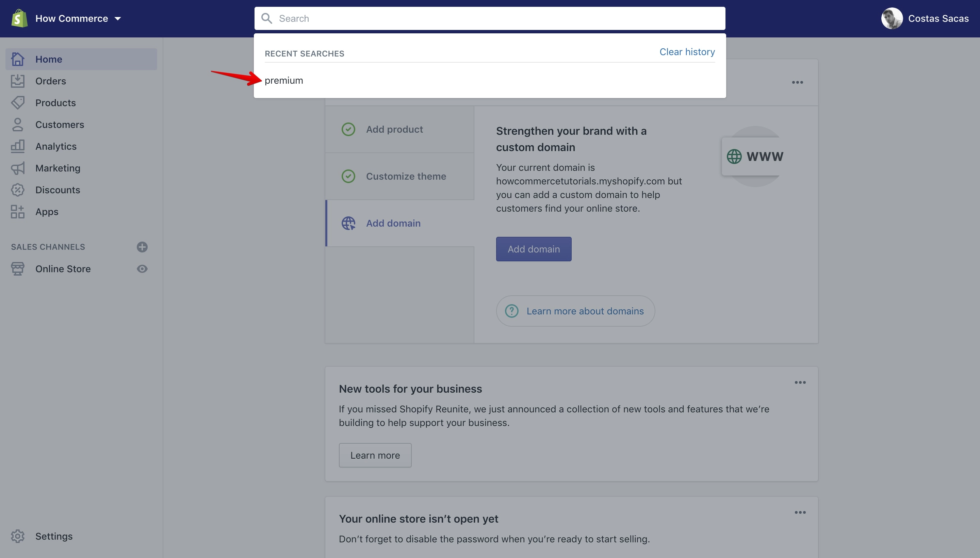The image size is (980, 558).
Task: Click the Customers person icon
Action: tap(18, 125)
